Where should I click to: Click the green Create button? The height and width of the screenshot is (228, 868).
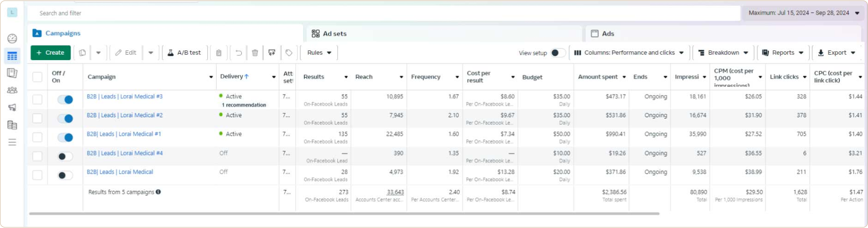51,53
